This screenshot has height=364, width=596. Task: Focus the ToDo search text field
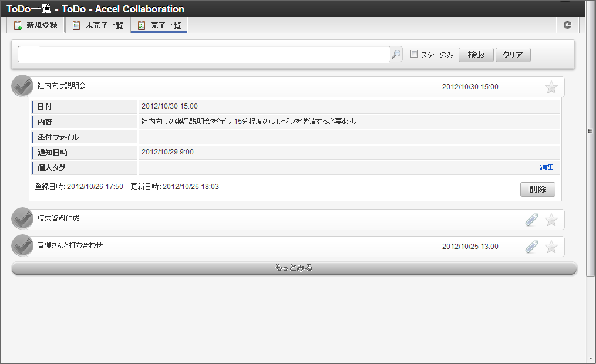coord(204,55)
